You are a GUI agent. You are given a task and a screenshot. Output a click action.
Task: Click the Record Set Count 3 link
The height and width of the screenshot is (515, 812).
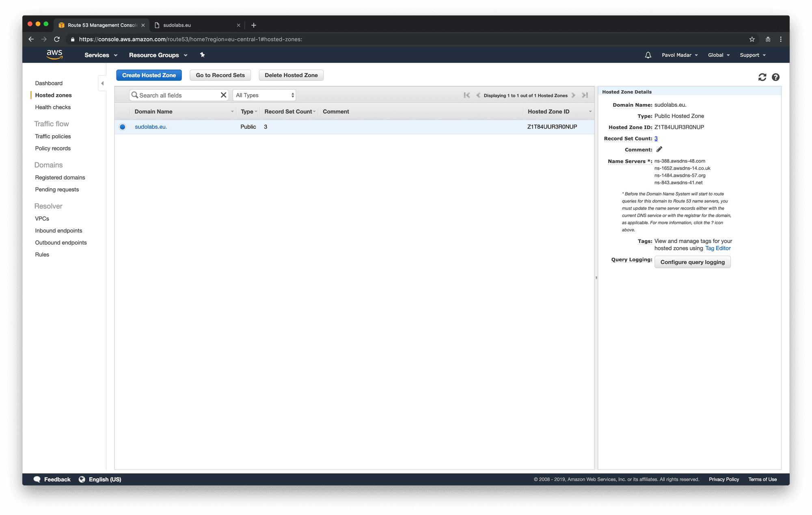[x=656, y=138]
